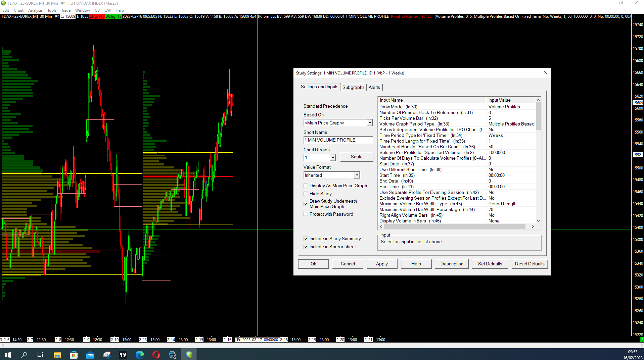Click the Short Name text field

point(338,140)
